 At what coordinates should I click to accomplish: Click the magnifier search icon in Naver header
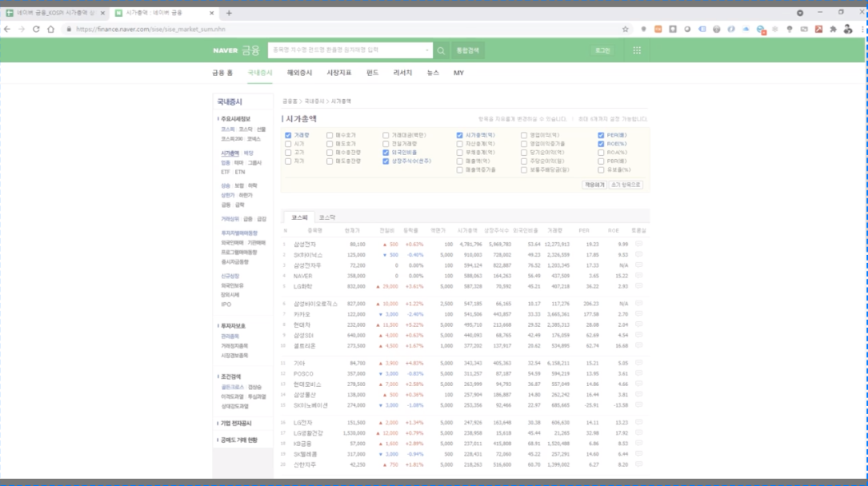pos(441,50)
